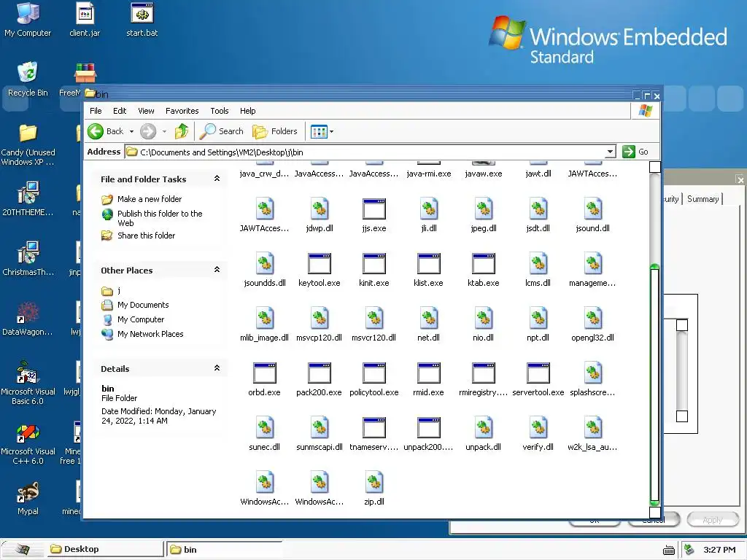Open the Tools menu
This screenshot has width=747, height=560.
(220, 111)
